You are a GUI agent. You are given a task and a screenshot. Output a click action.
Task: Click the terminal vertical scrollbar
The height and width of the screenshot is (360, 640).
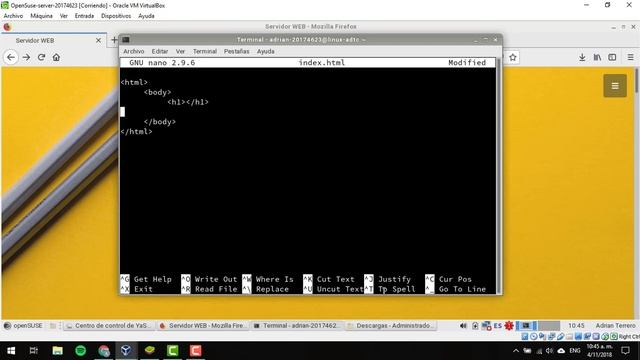coord(498,176)
